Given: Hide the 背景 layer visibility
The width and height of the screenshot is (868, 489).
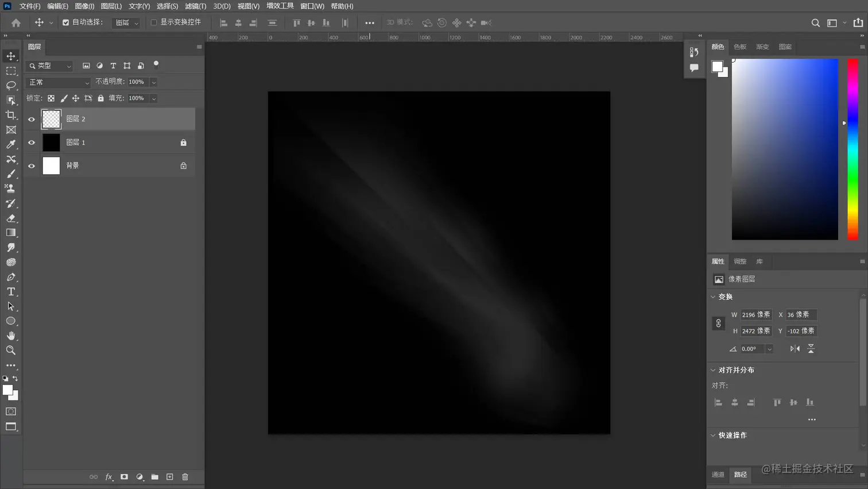Looking at the screenshot, I should click(31, 166).
